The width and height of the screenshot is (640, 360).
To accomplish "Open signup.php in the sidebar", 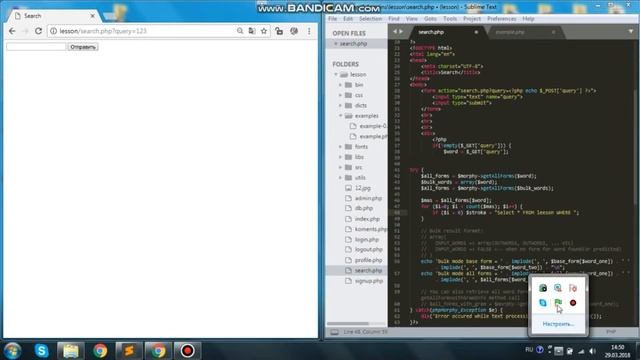I will (369, 281).
